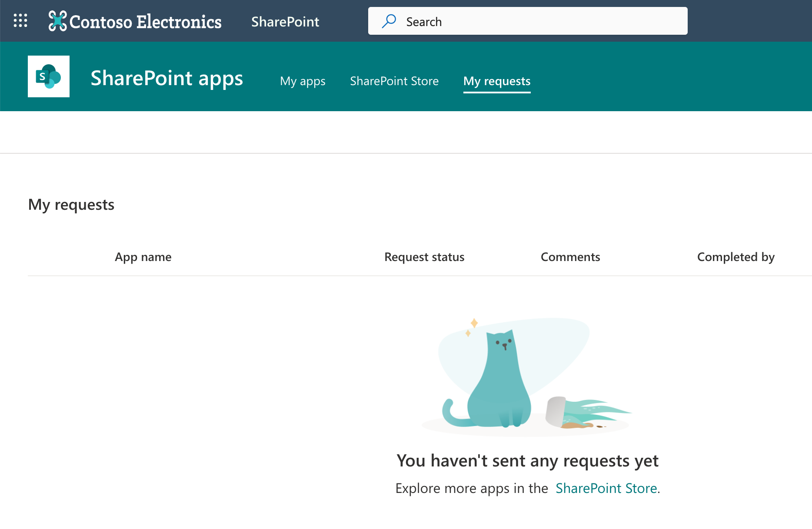This screenshot has height=529, width=812.
Task: Click the My requests page heading
Action: 71,205
